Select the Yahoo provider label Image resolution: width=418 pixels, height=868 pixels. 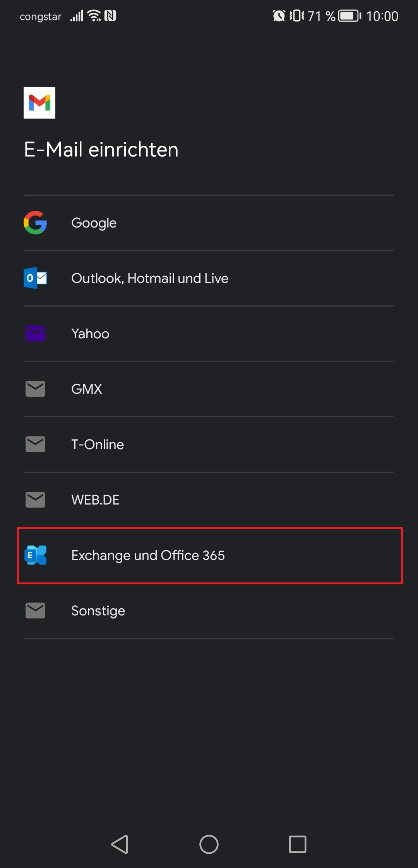[90, 334]
